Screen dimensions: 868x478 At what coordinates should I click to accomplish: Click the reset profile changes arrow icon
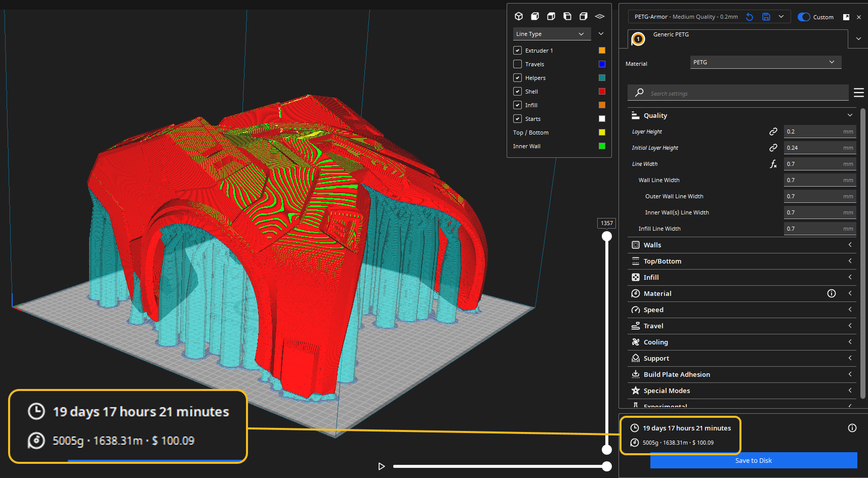point(750,17)
